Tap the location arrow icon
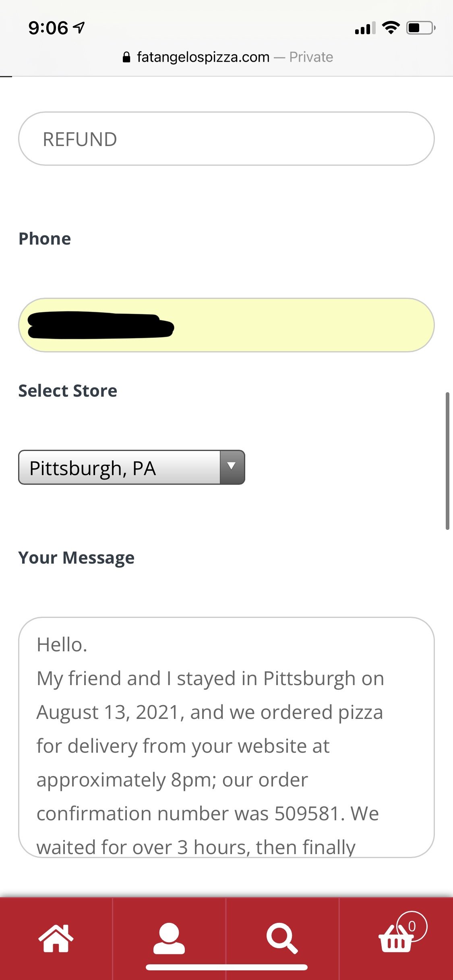 79,27
